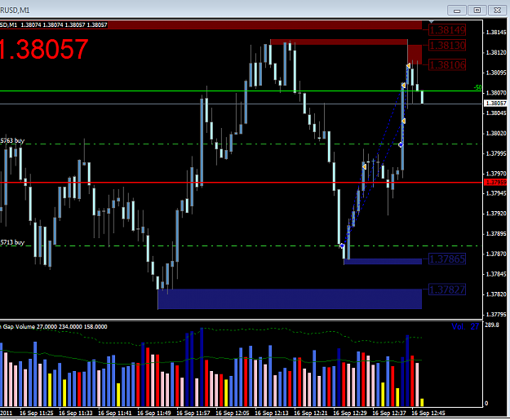Click the '16 Sep 12:37' time label
Screen dimensions: 510x420
coord(389,413)
